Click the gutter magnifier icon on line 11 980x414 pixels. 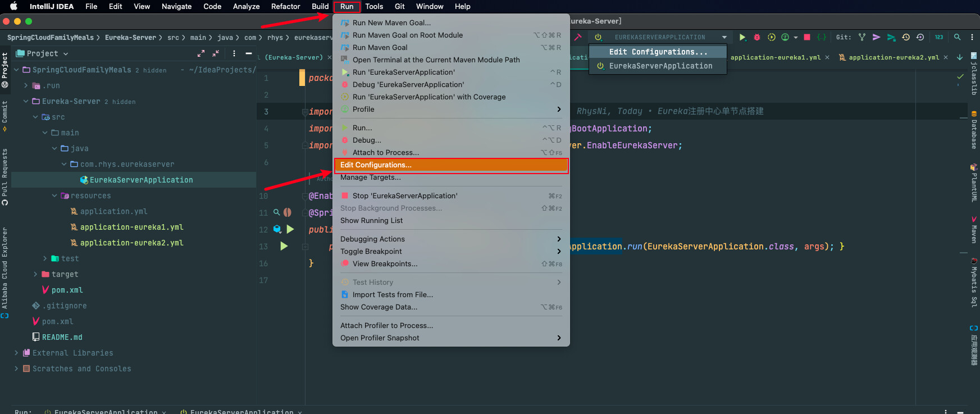[x=276, y=212]
